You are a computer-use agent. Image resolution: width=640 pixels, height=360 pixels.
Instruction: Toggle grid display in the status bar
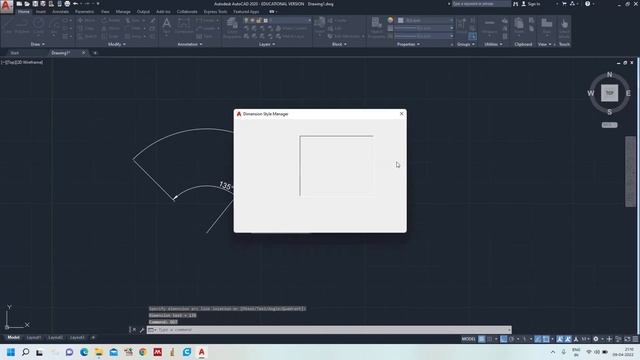point(482,339)
